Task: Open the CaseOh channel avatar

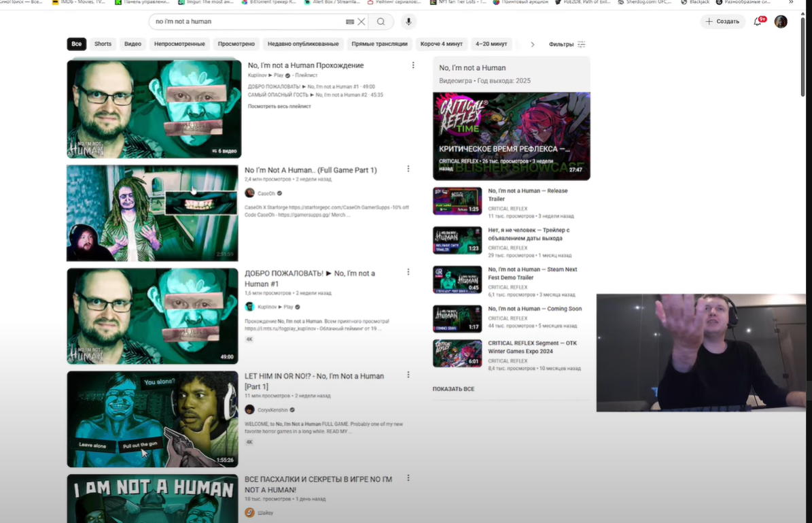Action: tap(249, 193)
